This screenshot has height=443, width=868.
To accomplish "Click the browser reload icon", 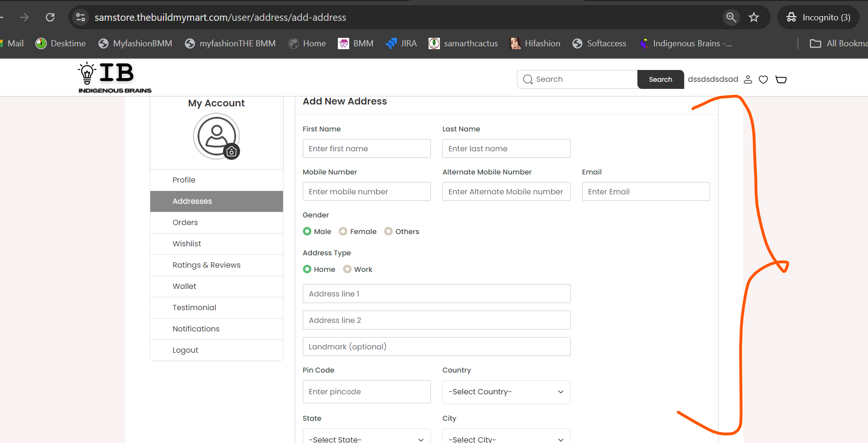I will point(50,17).
